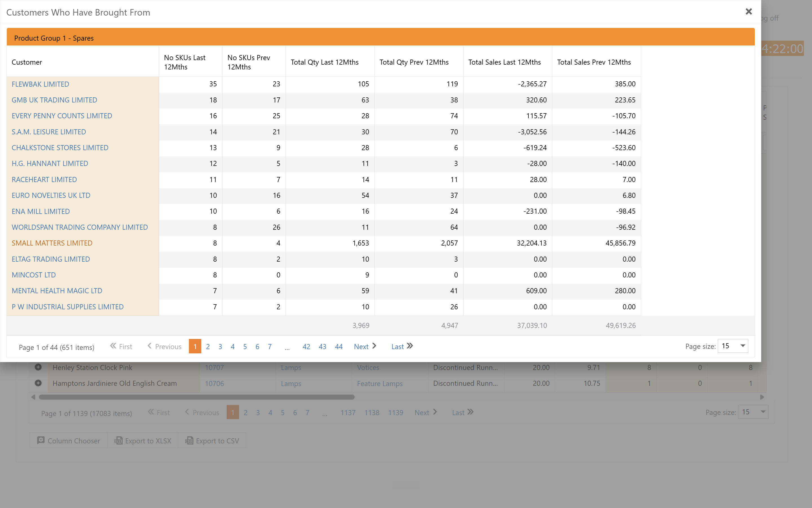Image resolution: width=812 pixels, height=508 pixels.
Task: Go to page 43 in dialog pager
Action: tap(323, 346)
